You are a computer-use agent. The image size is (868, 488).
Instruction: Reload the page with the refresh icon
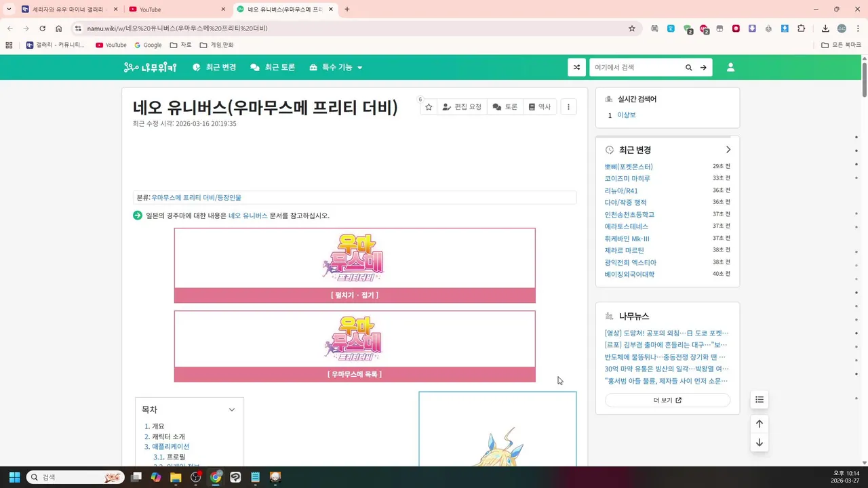pyautogui.click(x=42, y=28)
